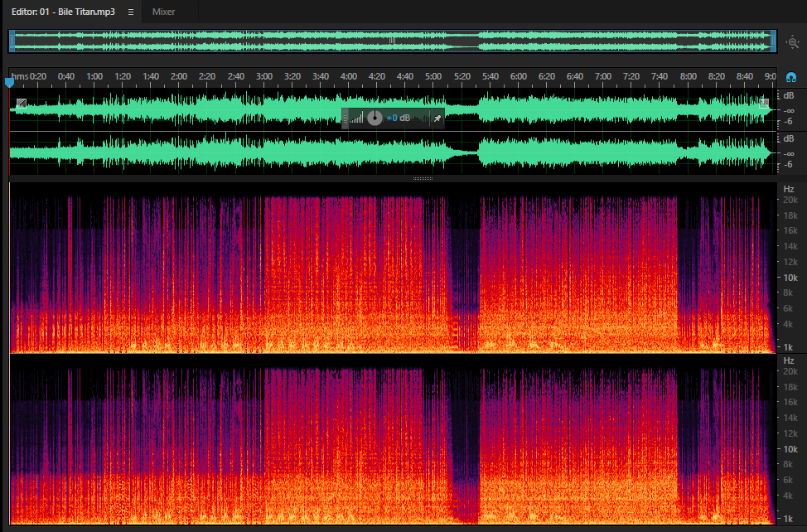Click the 6:40 mark on the ruler
The width and height of the screenshot is (807, 532).
tap(575, 77)
